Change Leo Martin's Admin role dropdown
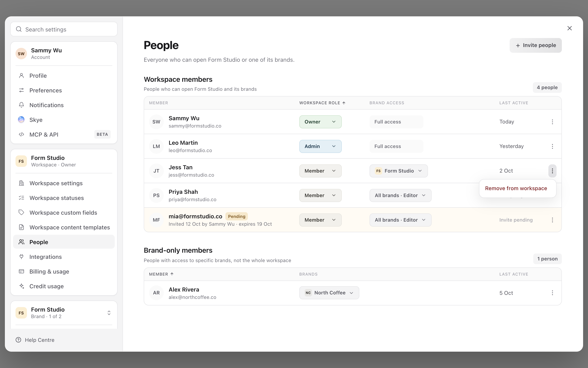Image resolution: width=588 pixels, height=368 pixels. [x=320, y=146]
